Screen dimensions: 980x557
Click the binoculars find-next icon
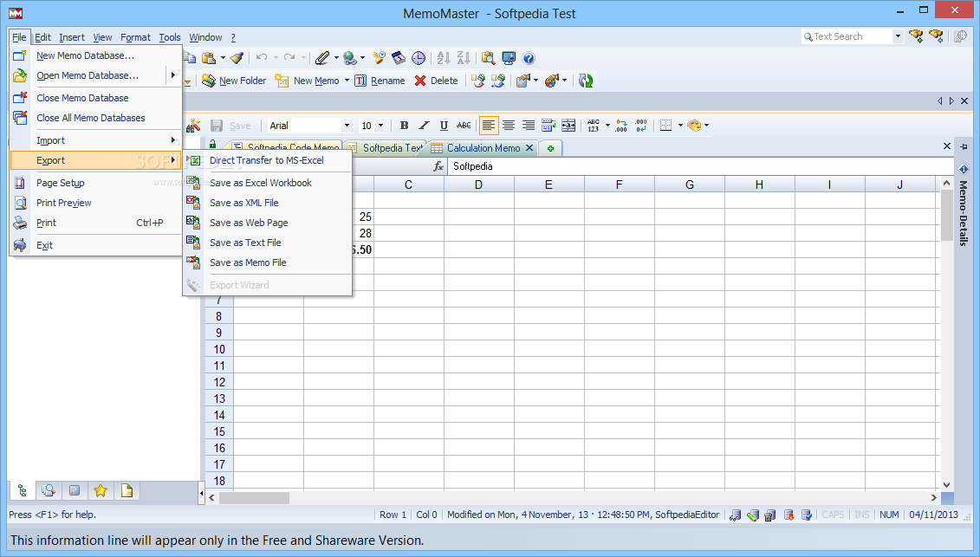pos(916,36)
